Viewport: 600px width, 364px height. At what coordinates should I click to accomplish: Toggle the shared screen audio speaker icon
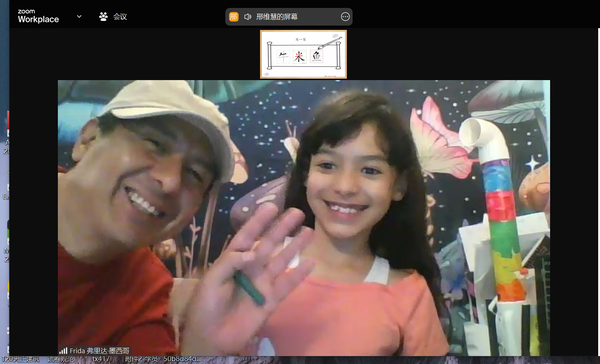[248, 16]
